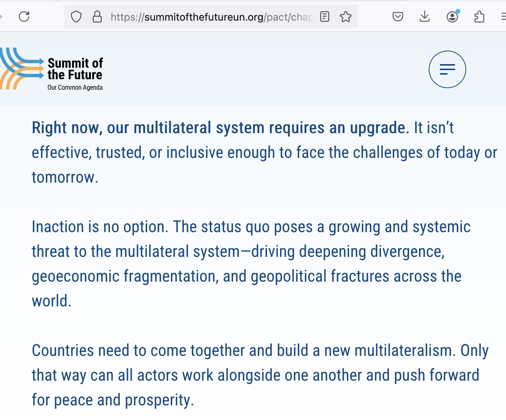The width and height of the screenshot is (506, 420).
Task: Bookmark this page with the star
Action: (345, 17)
